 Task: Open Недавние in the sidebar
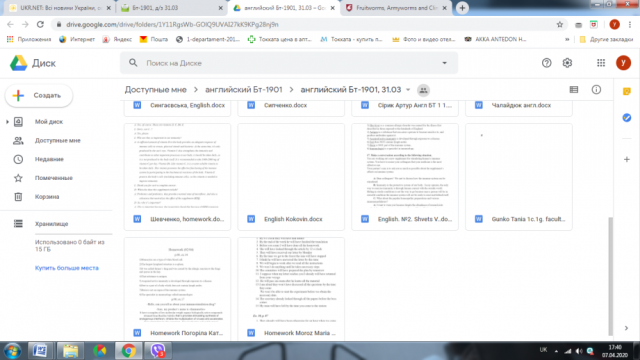coord(49,159)
